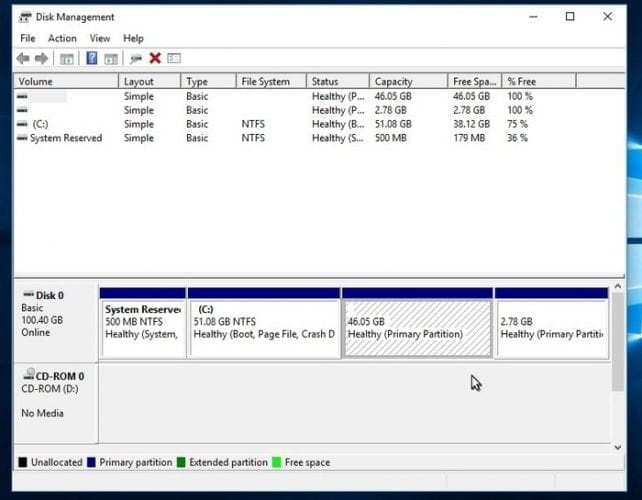Viewport: 642px width, 500px height.
Task: Show/hide console tree toolbar icon
Action: click(67, 59)
